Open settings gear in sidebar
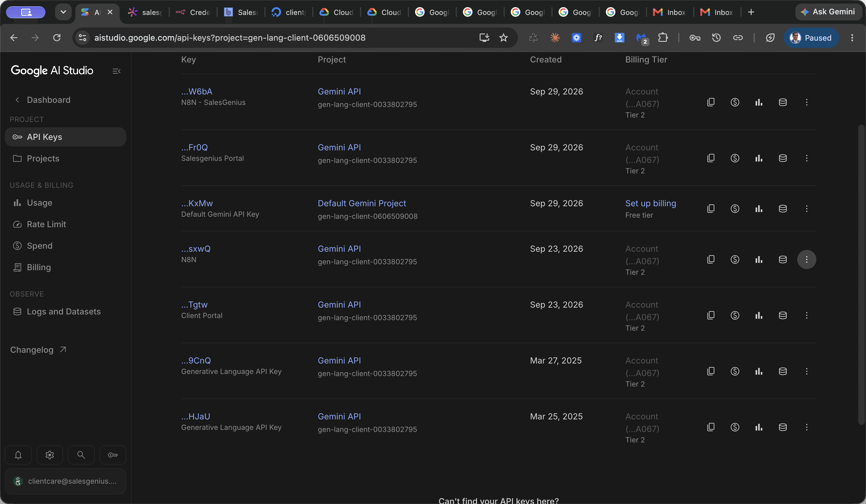The image size is (866, 504). click(x=49, y=455)
